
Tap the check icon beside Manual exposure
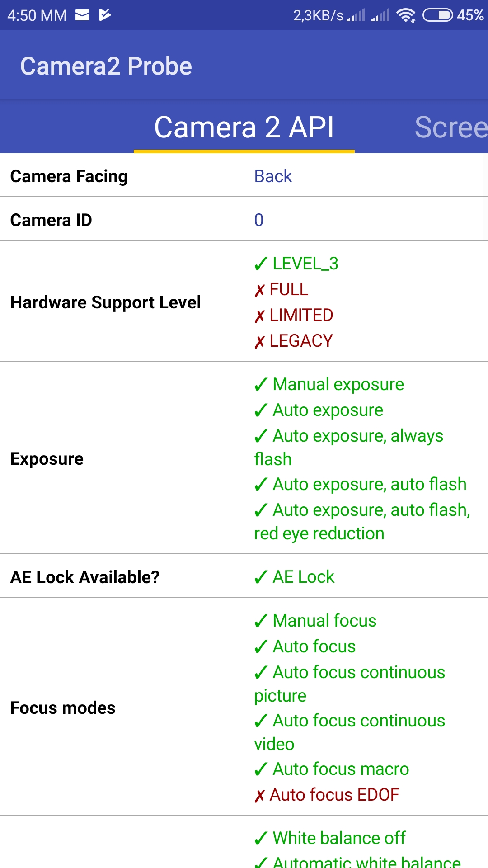261,385
